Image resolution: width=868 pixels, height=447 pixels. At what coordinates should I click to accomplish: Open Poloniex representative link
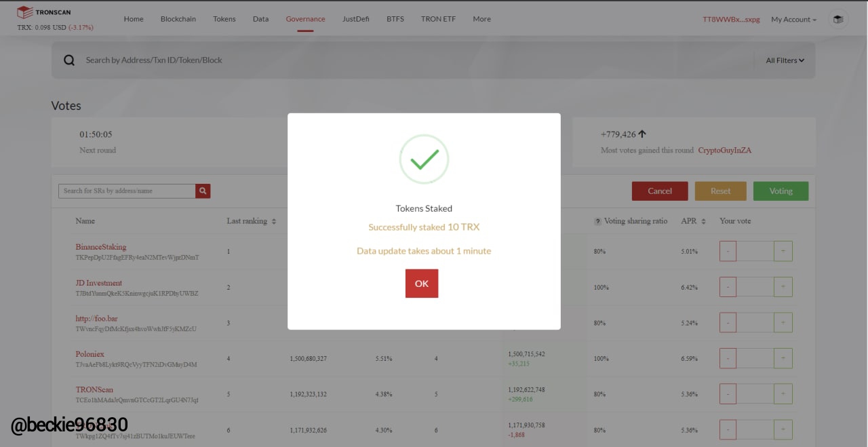90,354
